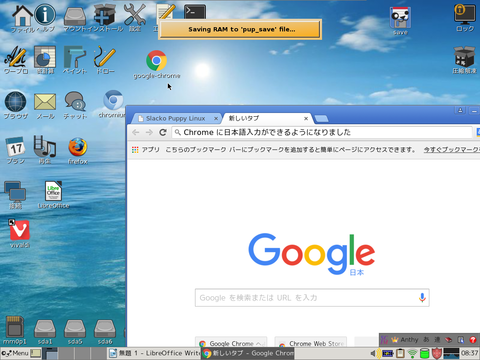Open a new tab with the tab strip button
This screenshot has width=480, height=360.
321,119
